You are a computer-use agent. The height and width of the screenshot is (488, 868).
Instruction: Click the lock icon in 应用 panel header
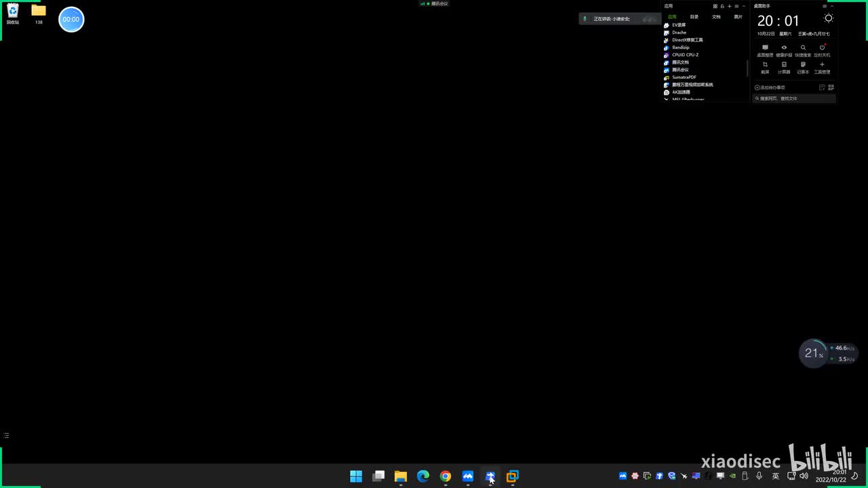[722, 6]
